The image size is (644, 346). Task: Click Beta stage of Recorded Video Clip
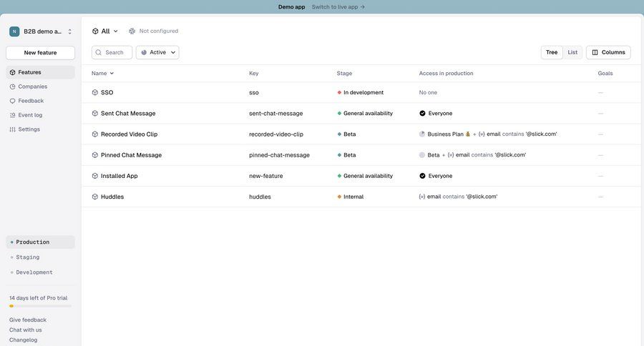(x=346, y=134)
